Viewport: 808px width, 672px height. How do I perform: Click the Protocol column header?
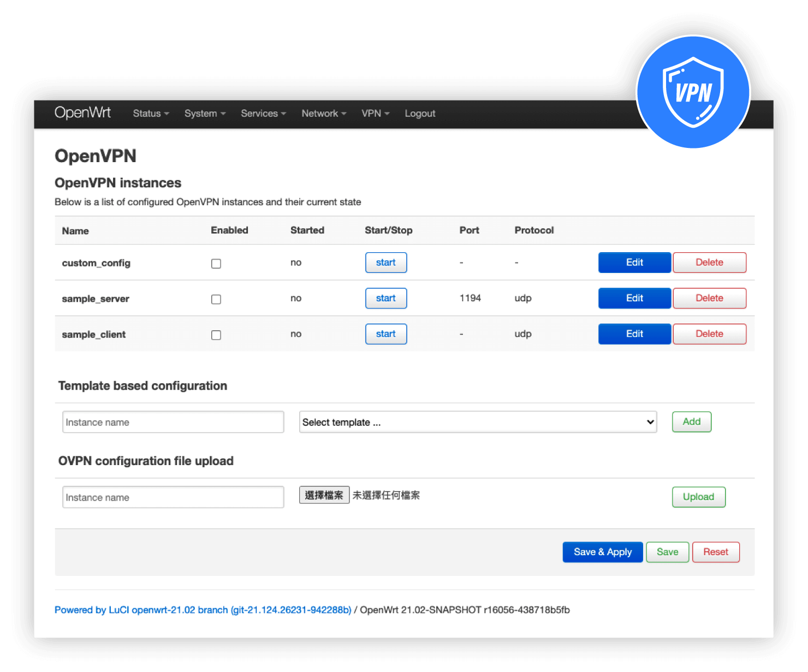534,230
